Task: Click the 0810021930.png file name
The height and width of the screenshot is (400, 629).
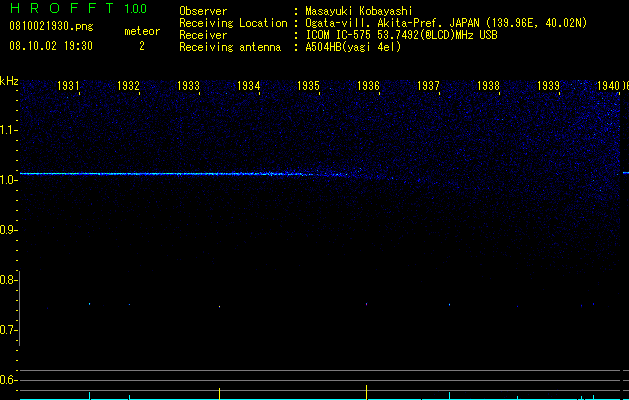Action: point(51,27)
